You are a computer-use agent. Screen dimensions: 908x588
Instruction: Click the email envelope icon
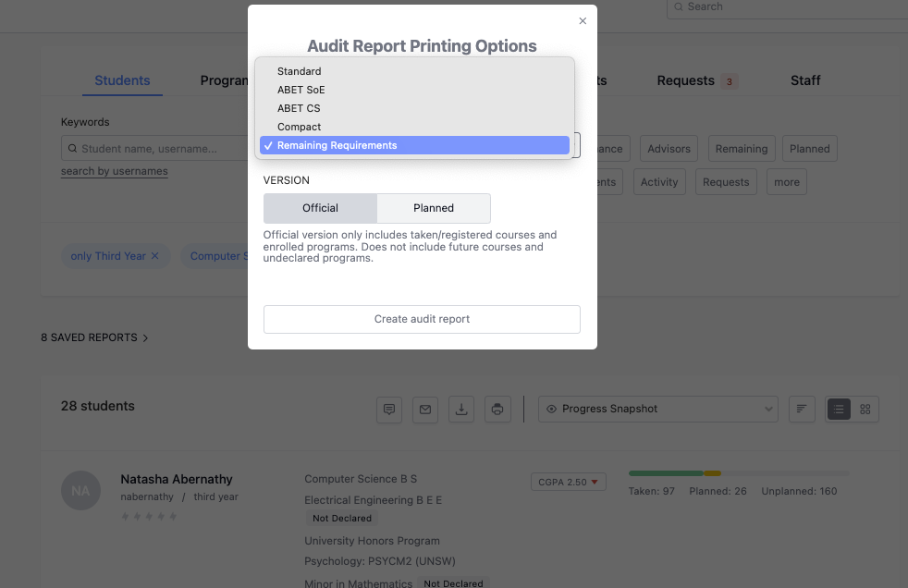tap(425, 410)
